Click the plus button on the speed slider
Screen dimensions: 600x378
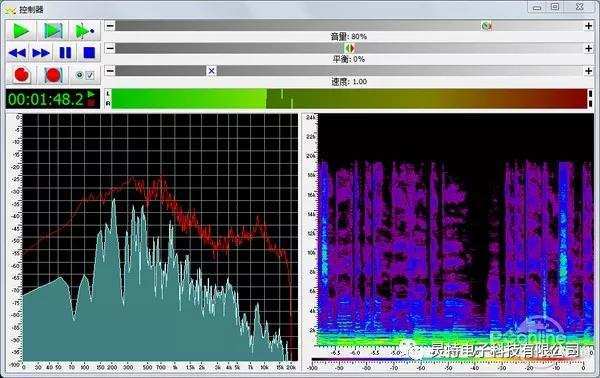(589, 71)
